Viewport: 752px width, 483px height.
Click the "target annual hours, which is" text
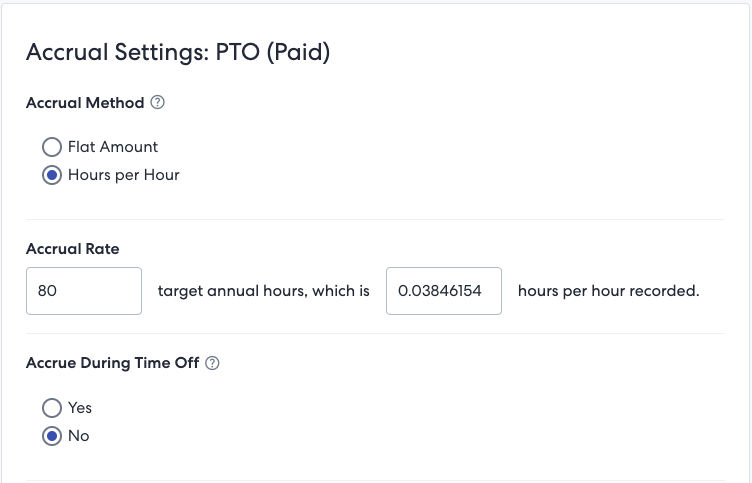tap(264, 291)
